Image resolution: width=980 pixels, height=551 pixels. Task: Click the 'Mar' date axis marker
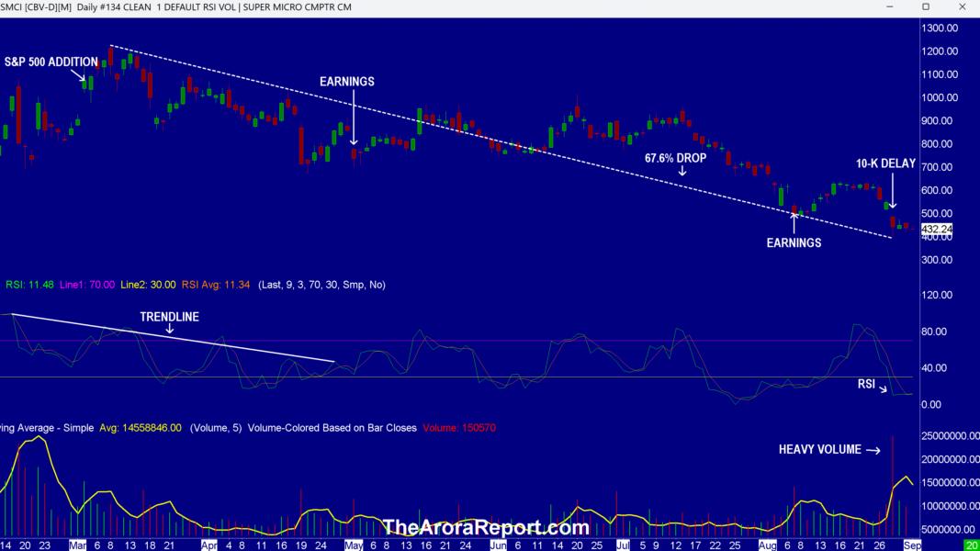[x=77, y=545]
